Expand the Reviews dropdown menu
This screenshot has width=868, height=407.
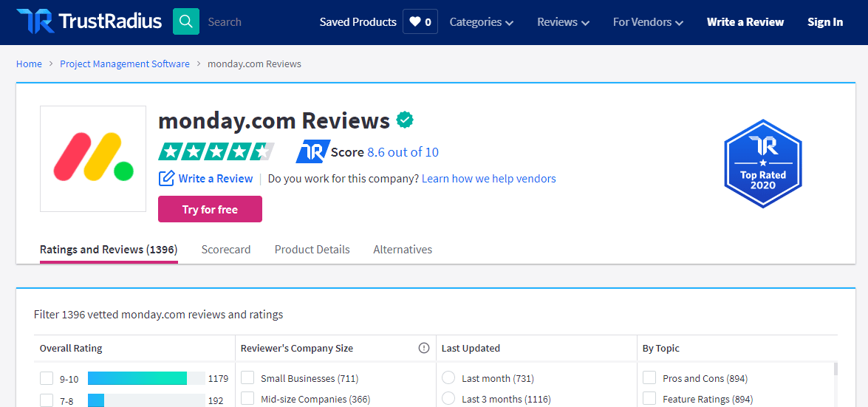[563, 22]
